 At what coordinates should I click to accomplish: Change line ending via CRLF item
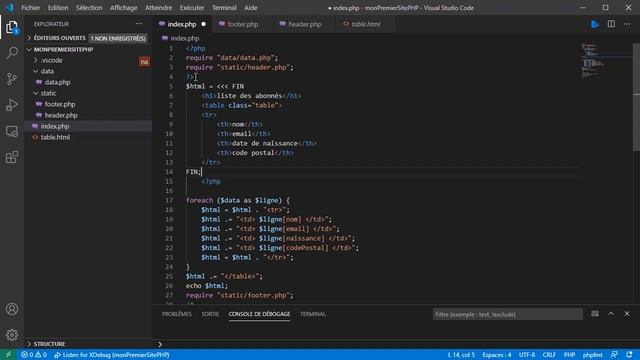click(x=549, y=355)
